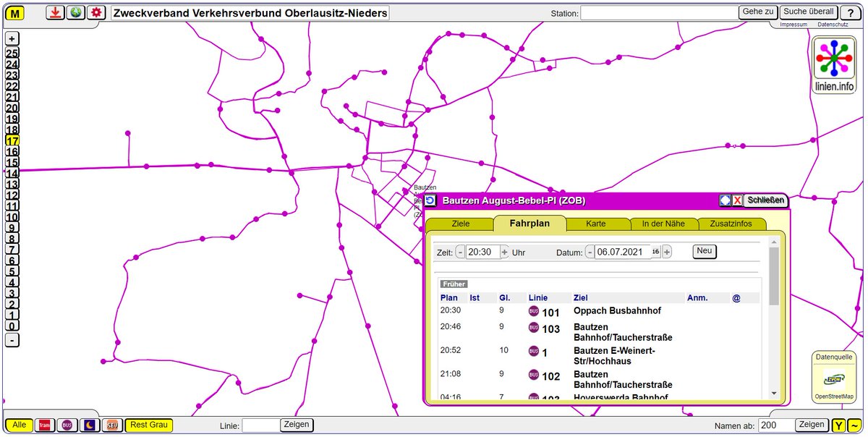
Task: Open settings via the red gear icon
Action: coord(97,13)
